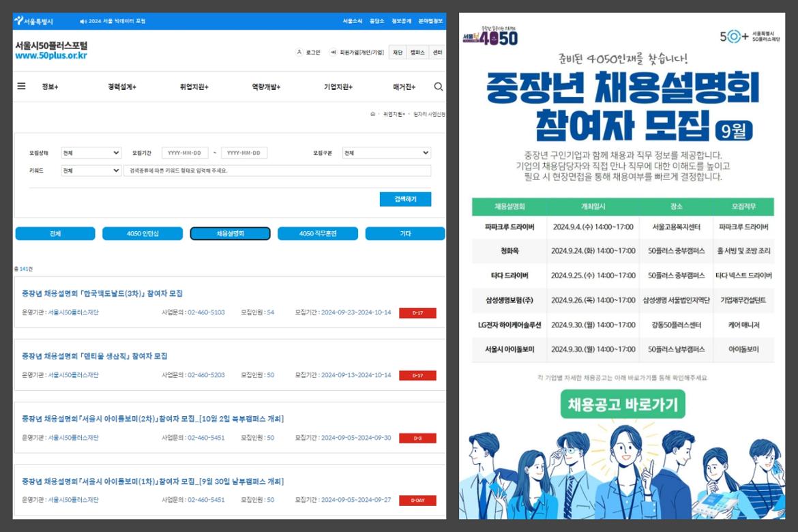
Task: Open the hamburger menu
Action: coord(20,86)
